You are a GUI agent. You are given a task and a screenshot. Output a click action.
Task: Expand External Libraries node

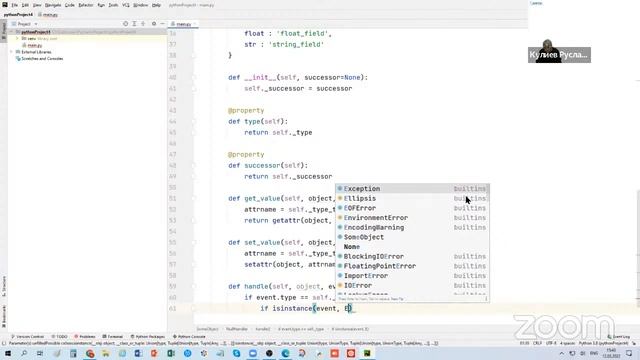point(12,52)
